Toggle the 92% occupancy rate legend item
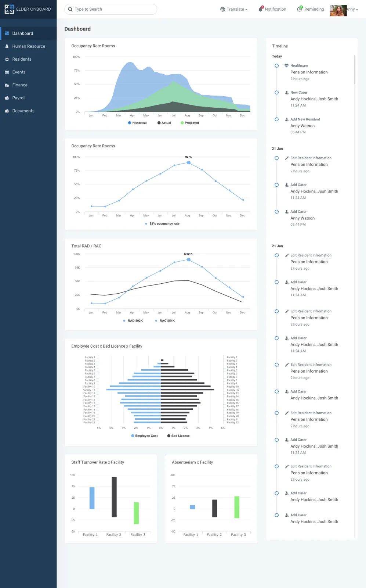Image resolution: width=366 pixels, height=588 pixels. click(162, 224)
